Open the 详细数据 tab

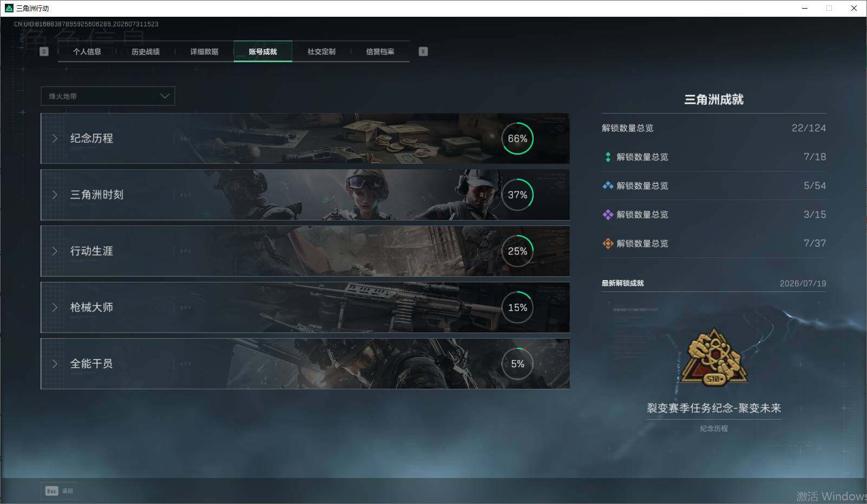point(204,51)
